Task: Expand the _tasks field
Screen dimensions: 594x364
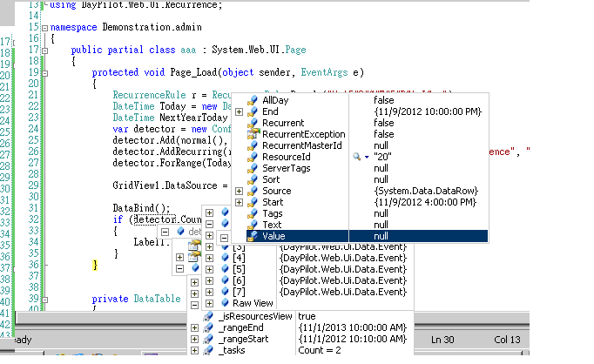Action: click(195, 350)
